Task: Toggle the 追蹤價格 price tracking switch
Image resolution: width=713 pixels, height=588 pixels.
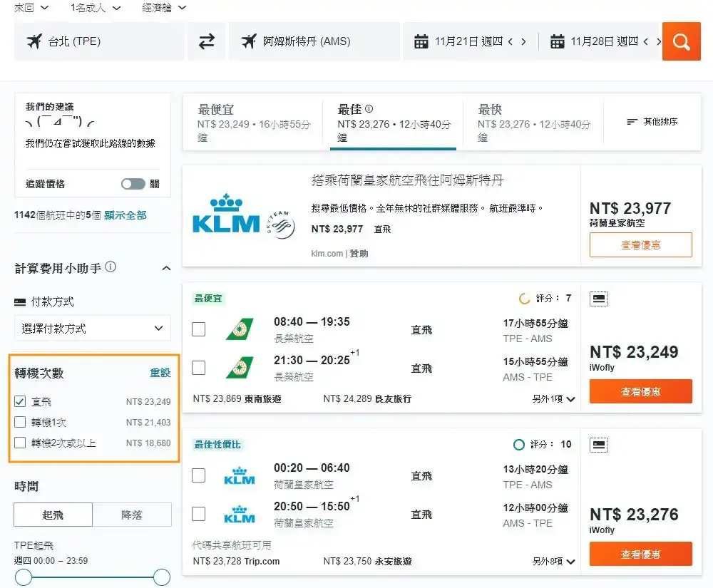Action: point(133,184)
